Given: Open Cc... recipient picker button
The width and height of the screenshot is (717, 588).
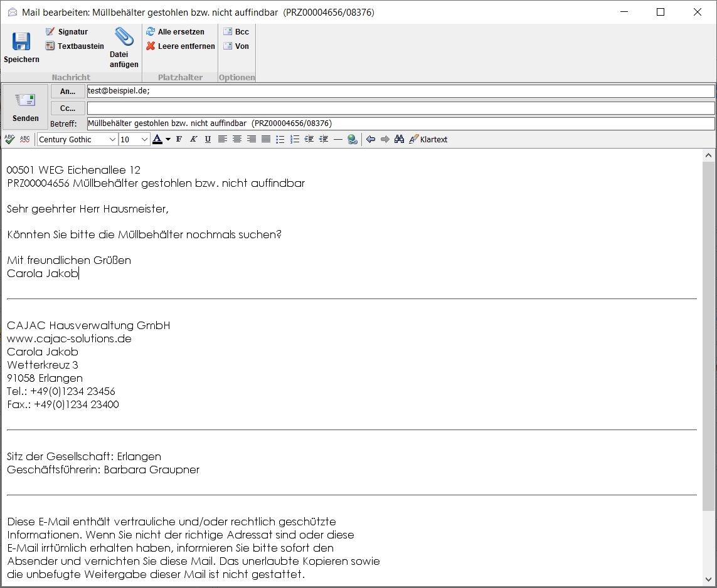Looking at the screenshot, I should tap(68, 108).
